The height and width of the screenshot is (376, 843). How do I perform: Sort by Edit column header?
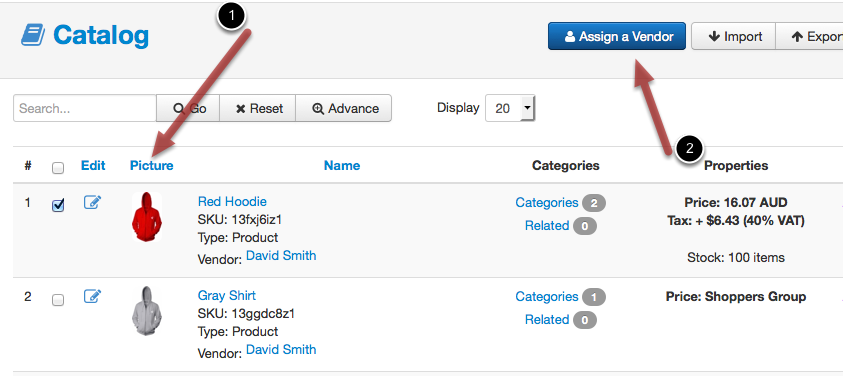[x=93, y=165]
